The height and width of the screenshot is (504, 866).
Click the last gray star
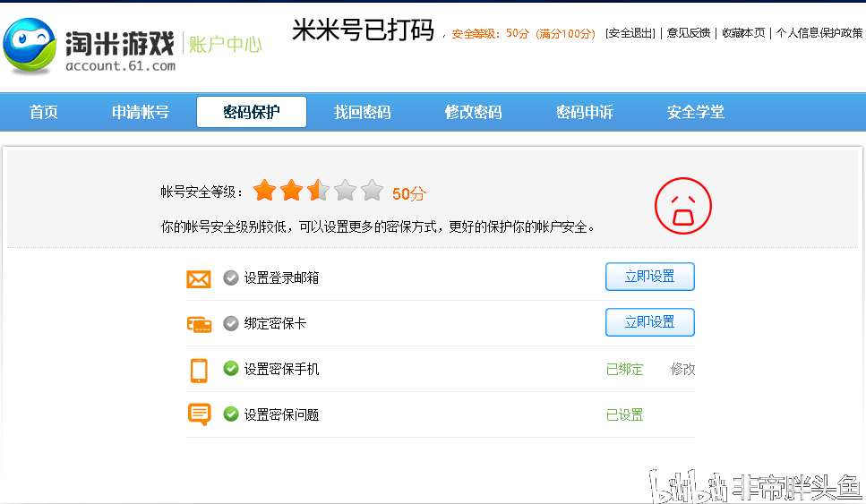coord(373,191)
